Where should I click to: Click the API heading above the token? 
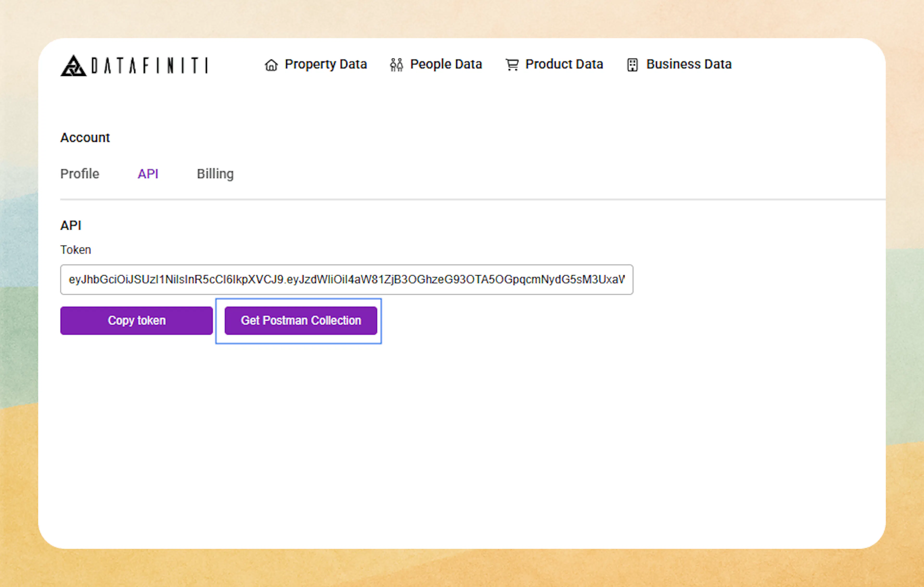click(71, 225)
